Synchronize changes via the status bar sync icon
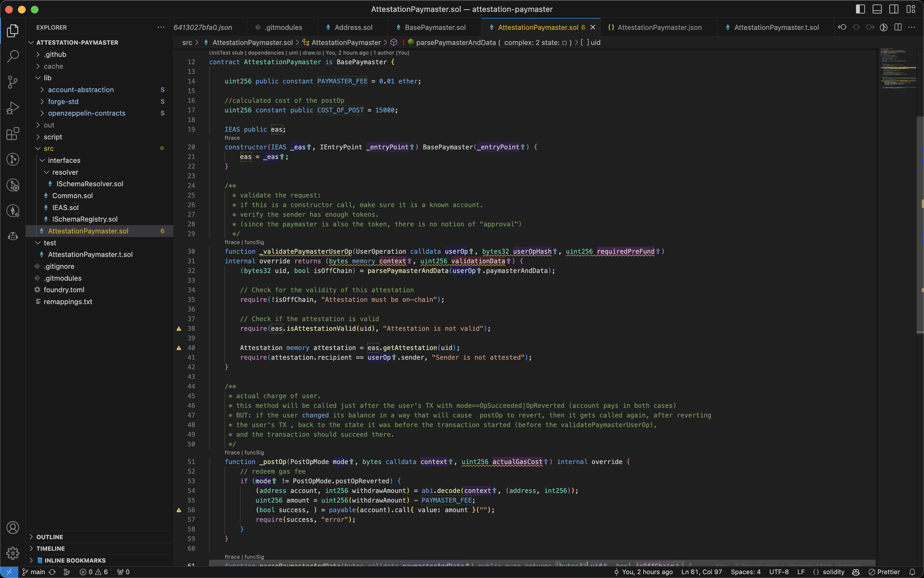 pos(52,572)
